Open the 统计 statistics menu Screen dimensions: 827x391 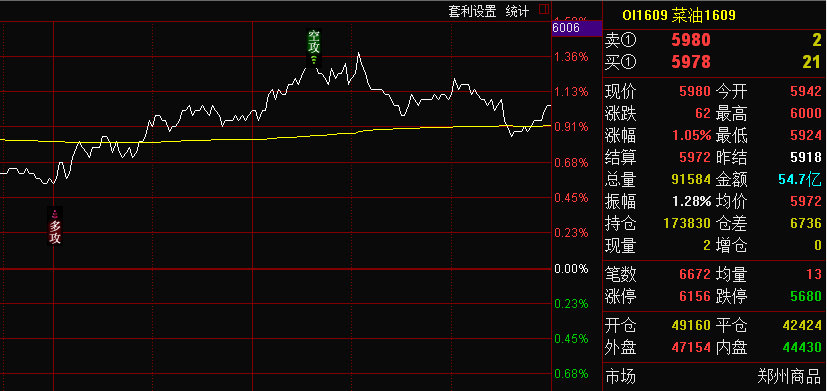(x=517, y=11)
